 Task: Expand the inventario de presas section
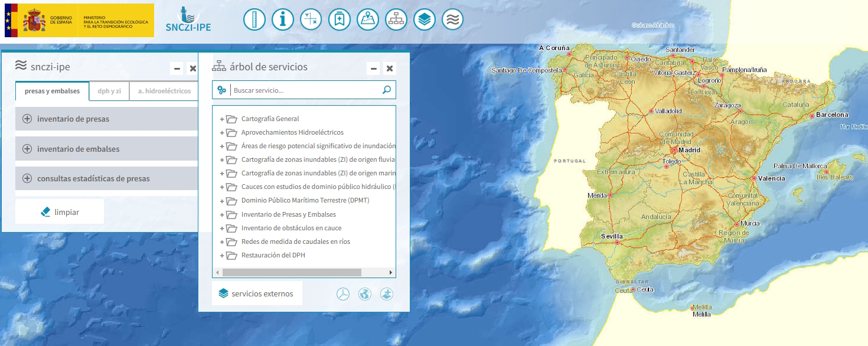tap(26, 119)
